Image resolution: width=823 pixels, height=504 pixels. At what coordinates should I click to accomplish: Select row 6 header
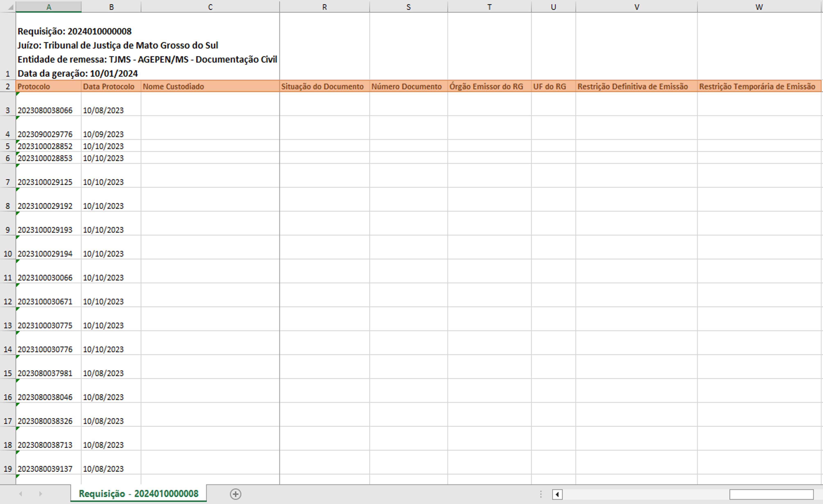8,158
